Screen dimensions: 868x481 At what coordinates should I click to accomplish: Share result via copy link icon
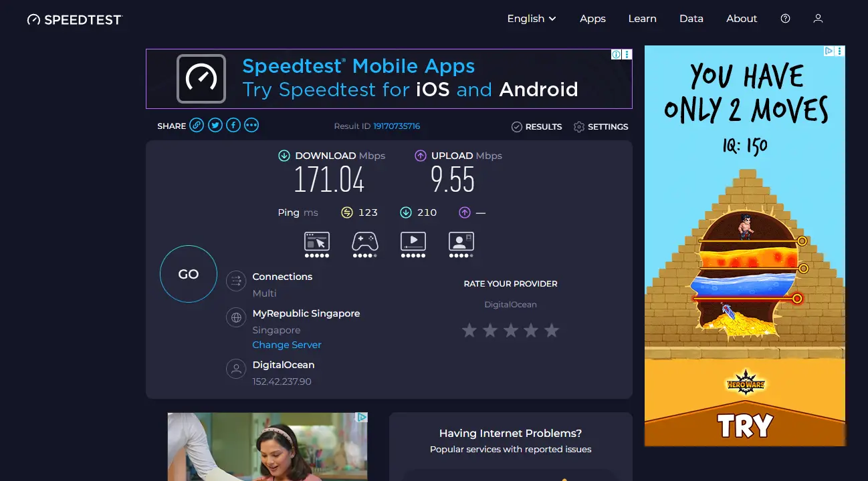pyautogui.click(x=197, y=125)
